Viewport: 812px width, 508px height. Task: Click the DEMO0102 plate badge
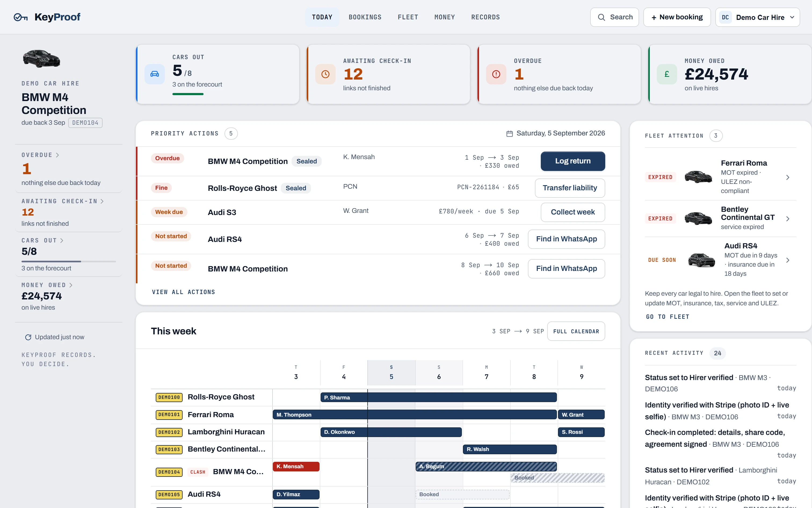point(169,432)
